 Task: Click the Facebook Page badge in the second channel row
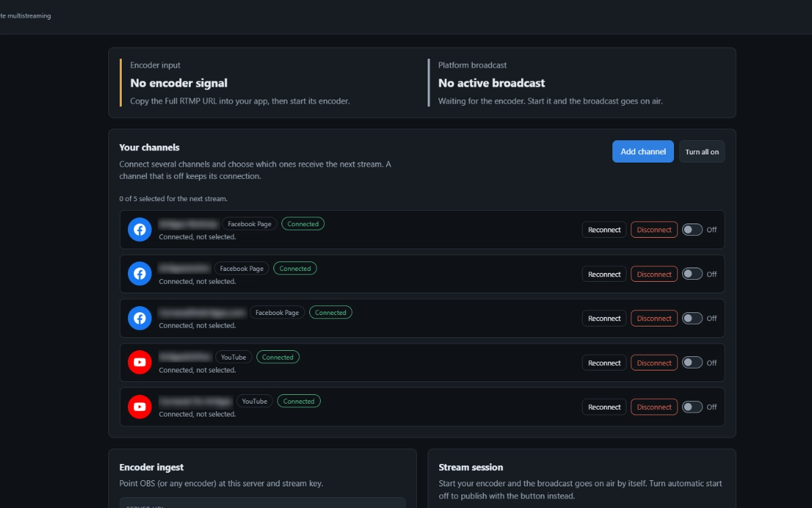[x=242, y=268]
